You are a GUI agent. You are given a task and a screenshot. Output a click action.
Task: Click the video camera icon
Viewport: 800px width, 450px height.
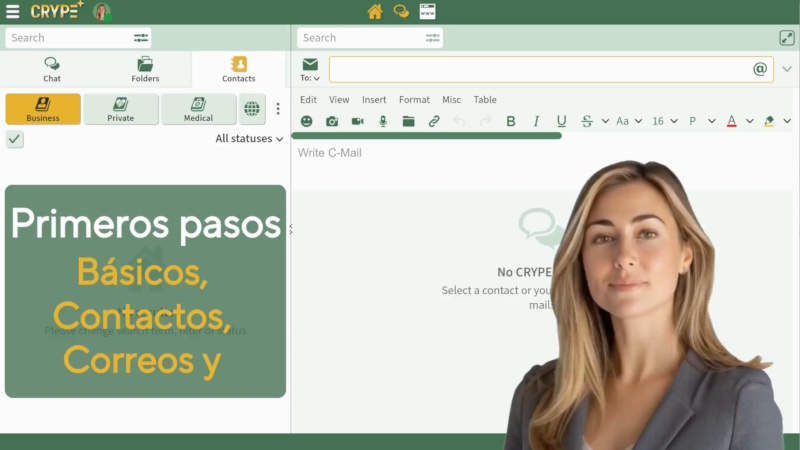(x=357, y=121)
